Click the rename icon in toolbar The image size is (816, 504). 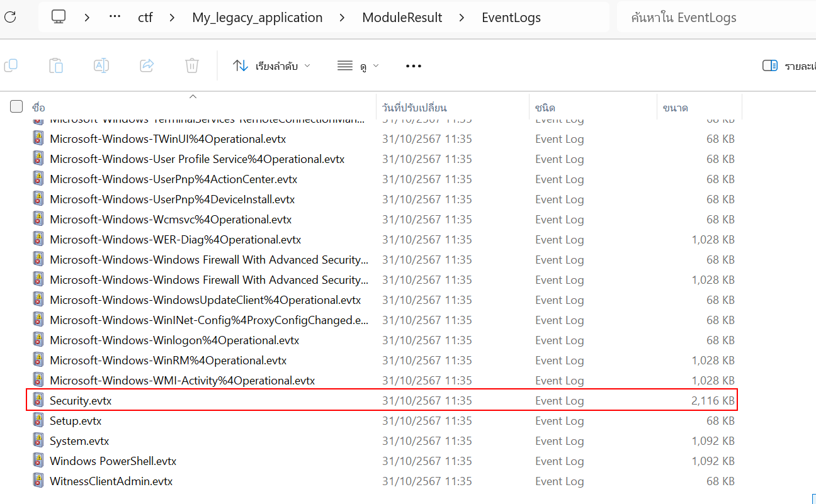point(101,65)
